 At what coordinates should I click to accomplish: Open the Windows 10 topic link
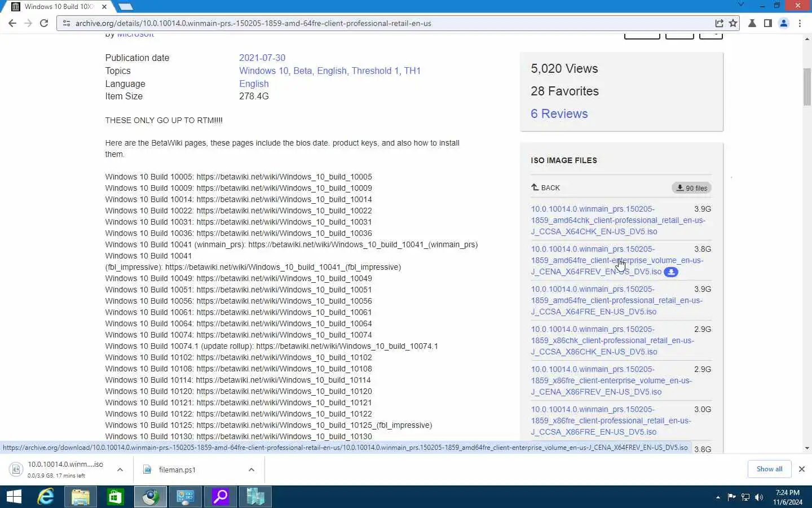pos(263,71)
